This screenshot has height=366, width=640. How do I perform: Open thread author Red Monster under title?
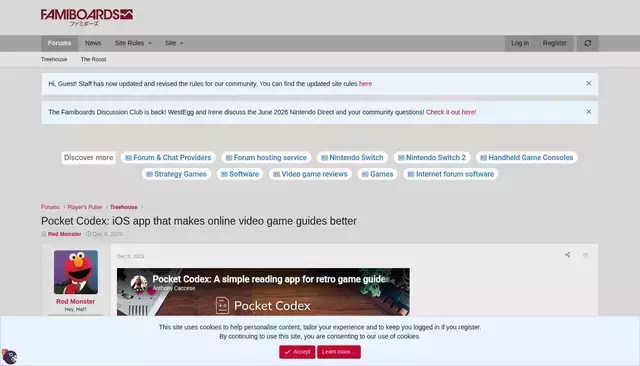64,234
